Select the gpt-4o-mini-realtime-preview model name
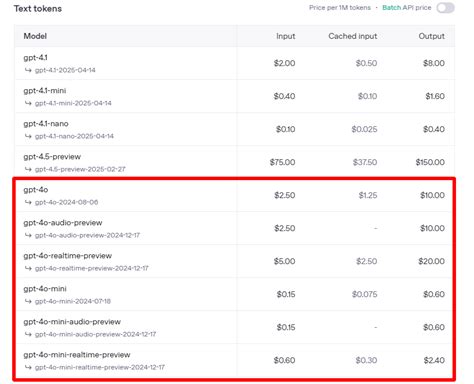 (x=77, y=355)
